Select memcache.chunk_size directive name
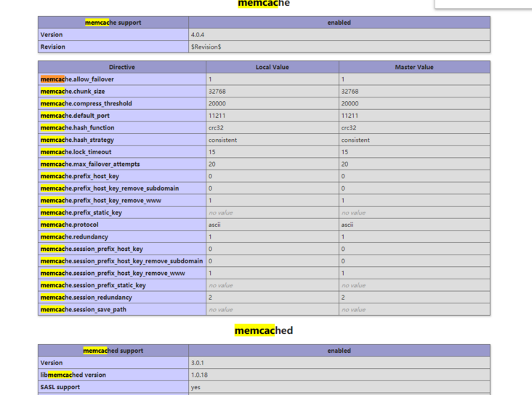Screen dimensions: 532x395 coord(73,92)
